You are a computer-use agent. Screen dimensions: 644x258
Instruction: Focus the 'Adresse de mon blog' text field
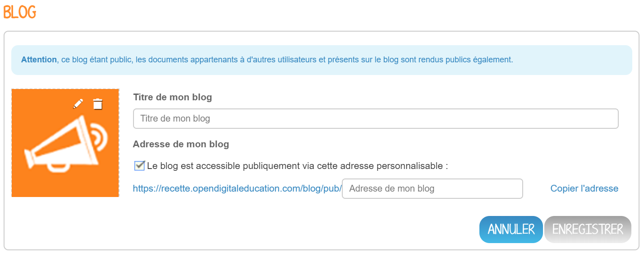pyautogui.click(x=432, y=188)
